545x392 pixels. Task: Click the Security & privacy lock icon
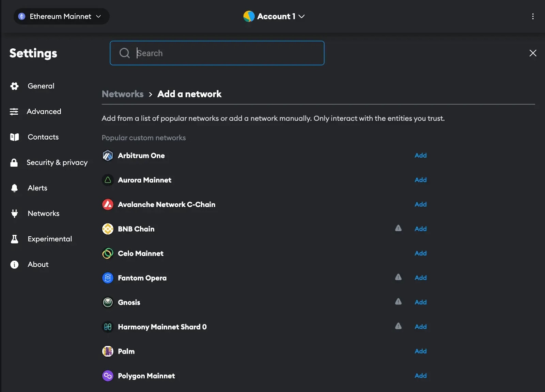(14, 163)
